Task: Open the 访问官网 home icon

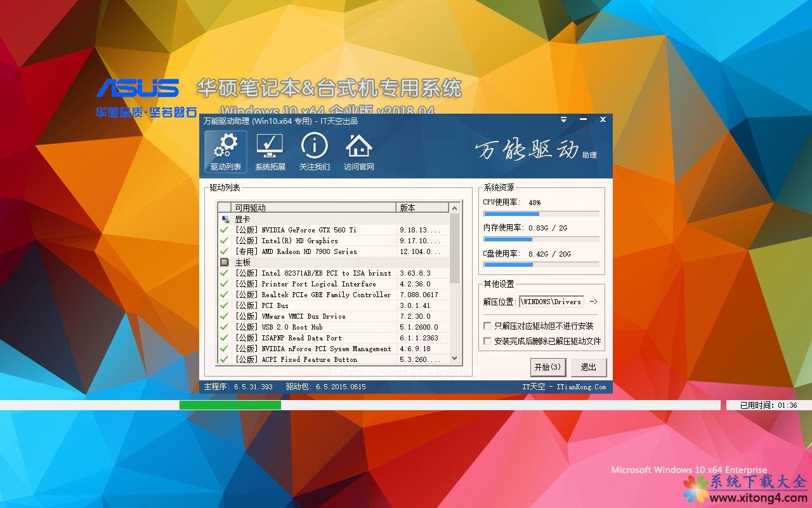Action: [359, 152]
